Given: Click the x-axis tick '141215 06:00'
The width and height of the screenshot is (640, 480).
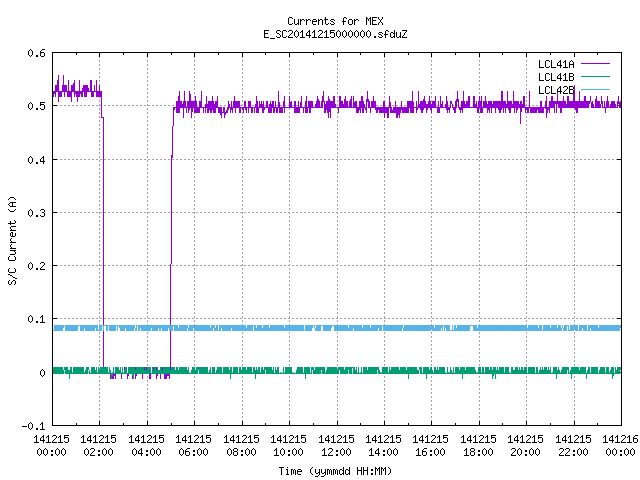Looking at the screenshot, I should tap(193, 446).
